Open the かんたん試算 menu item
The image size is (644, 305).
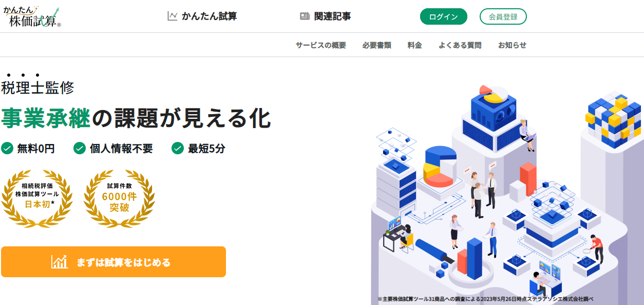[202, 16]
